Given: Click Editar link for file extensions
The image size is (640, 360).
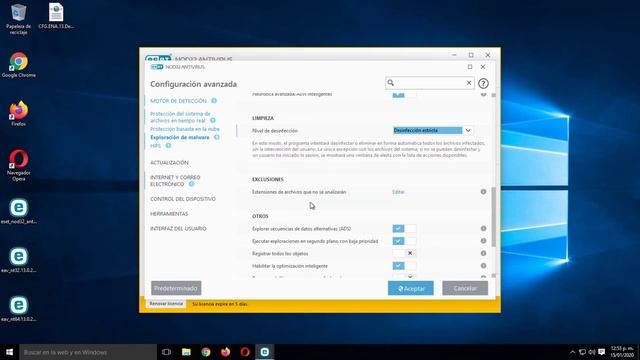Looking at the screenshot, I should 398,191.
